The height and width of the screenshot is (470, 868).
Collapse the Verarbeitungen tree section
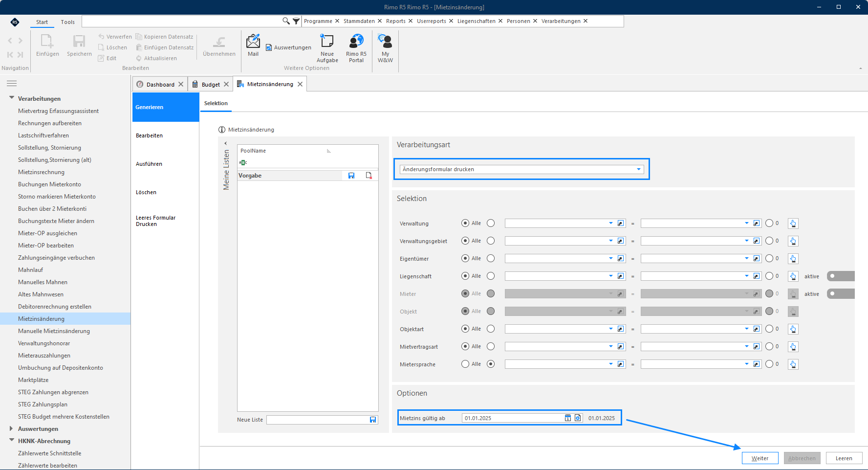(x=11, y=98)
